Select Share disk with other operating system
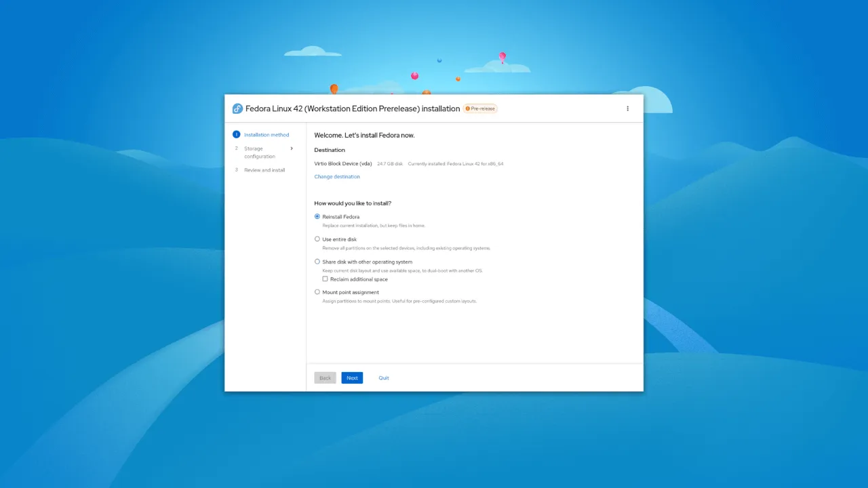The image size is (868, 488). click(x=317, y=262)
